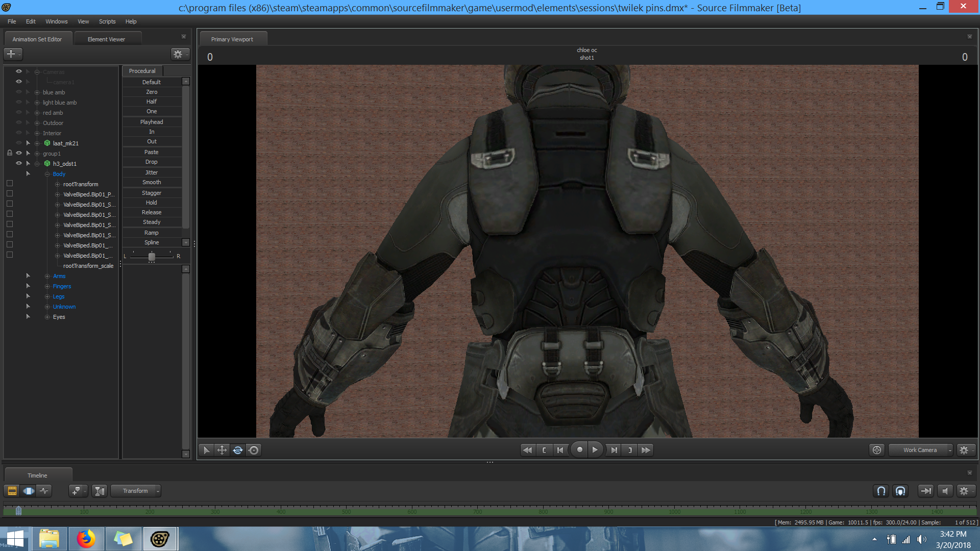Switch to the Element Viewer tab
The height and width of the screenshot is (551, 980).
(x=106, y=39)
